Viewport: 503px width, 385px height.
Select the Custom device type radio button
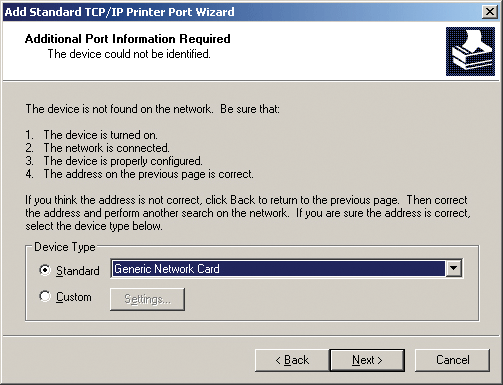45,296
